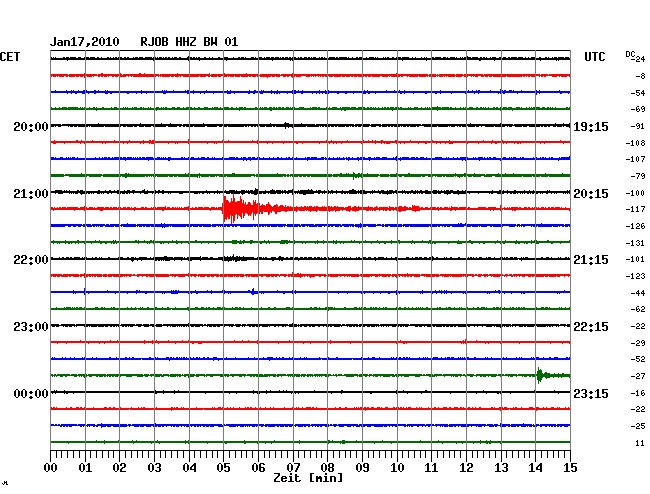Click the bottom DC offset value 11
The width and height of the screenshot is (650, 494).
pyautogui.click(x=640, y=443)
